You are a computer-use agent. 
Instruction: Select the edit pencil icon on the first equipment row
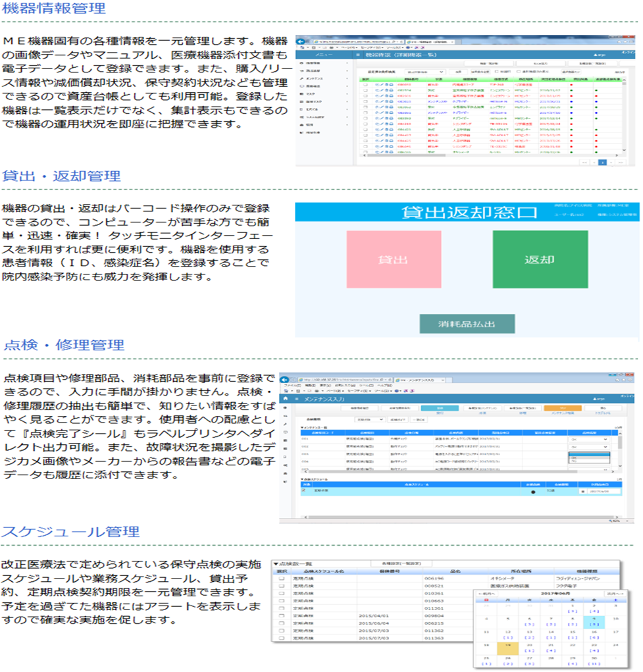pyautogui.click(x=382, y=84)
